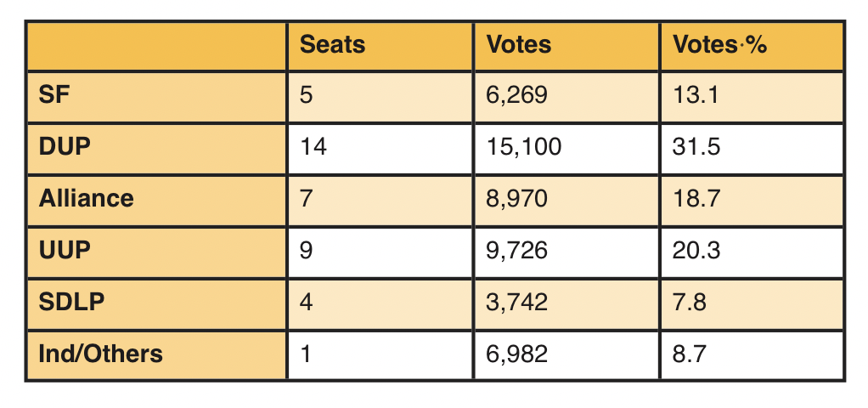Select the DUP row label
The image size is (868, 408).
coord(65,147)
